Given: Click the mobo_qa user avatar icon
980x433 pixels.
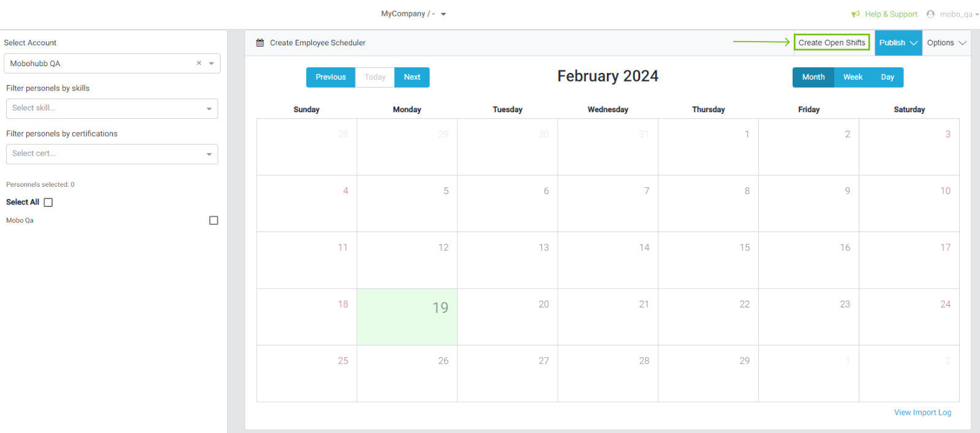Looking at the screenshot, I should pyautogui.click(x=930, y=14).
